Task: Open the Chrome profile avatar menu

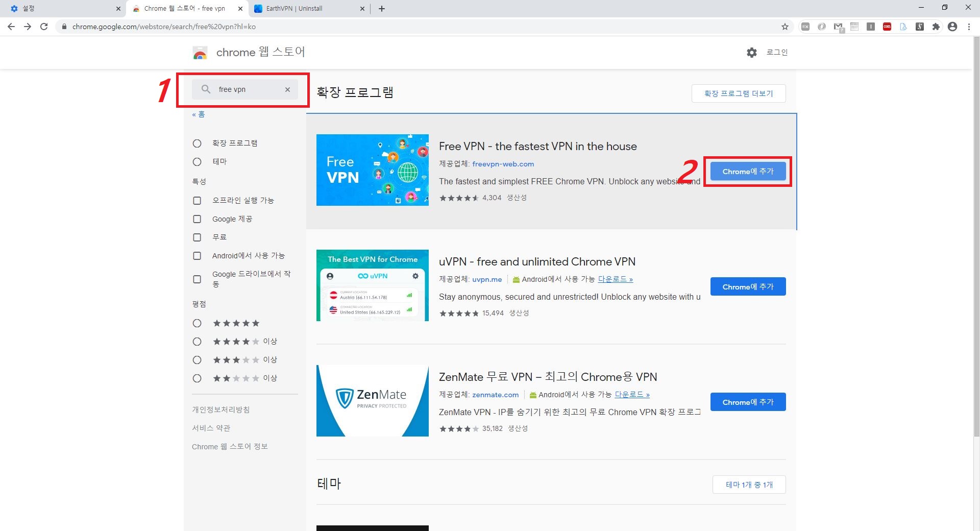Action: (952, 27)
